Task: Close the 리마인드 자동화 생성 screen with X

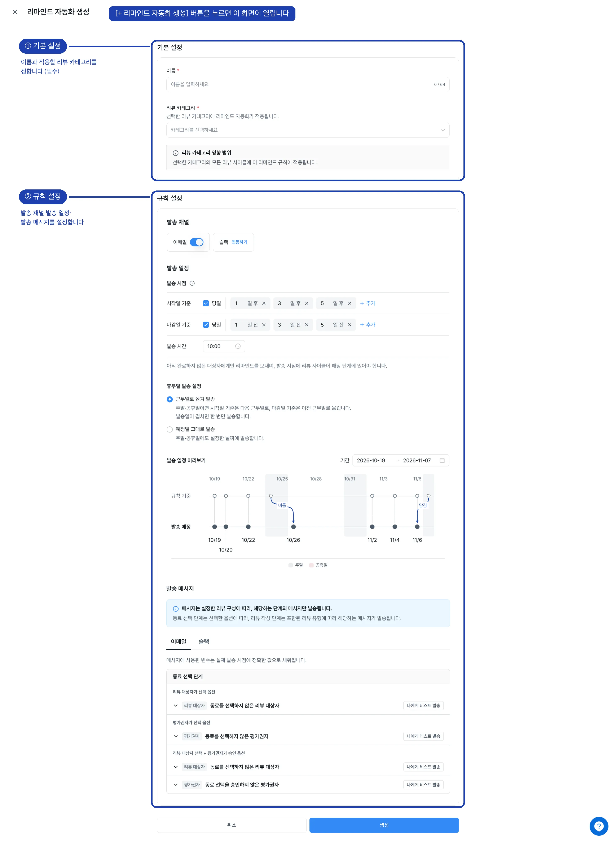Action: click(x=15, y=12)
